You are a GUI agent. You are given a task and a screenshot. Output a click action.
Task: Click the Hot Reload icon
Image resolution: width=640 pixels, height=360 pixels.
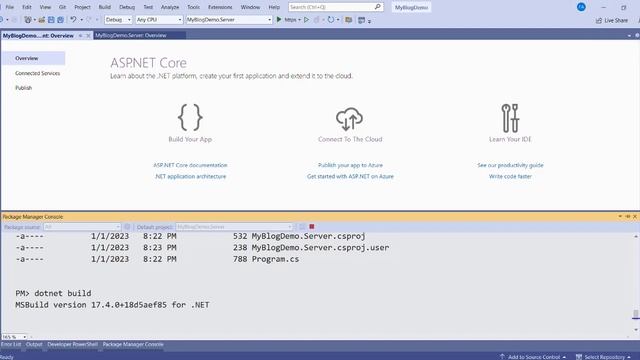coord(331,19)
